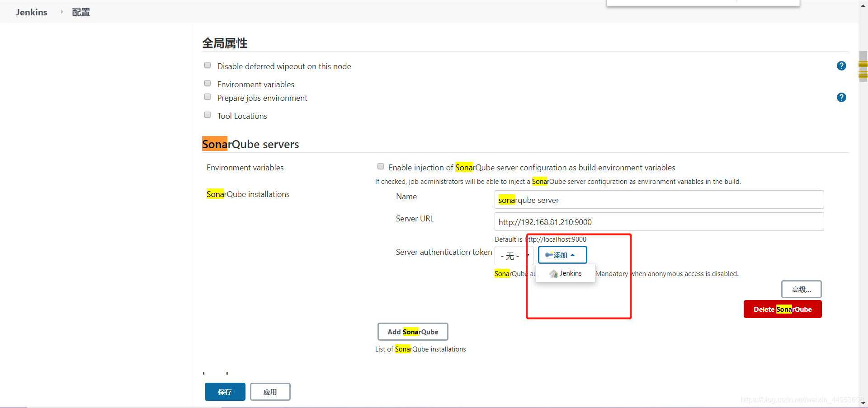Screen dimensions: 868x408
Task: Click Delete SonarQube button
Action: coord(783,309)
